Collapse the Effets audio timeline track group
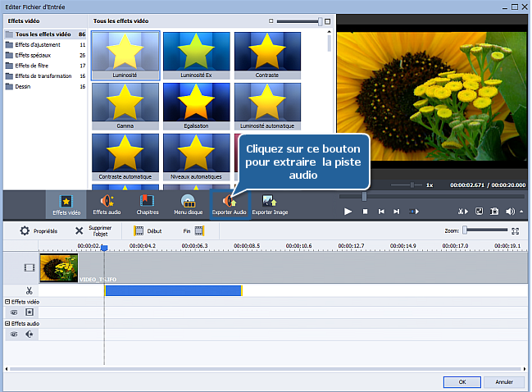 [x=7, y=324]
